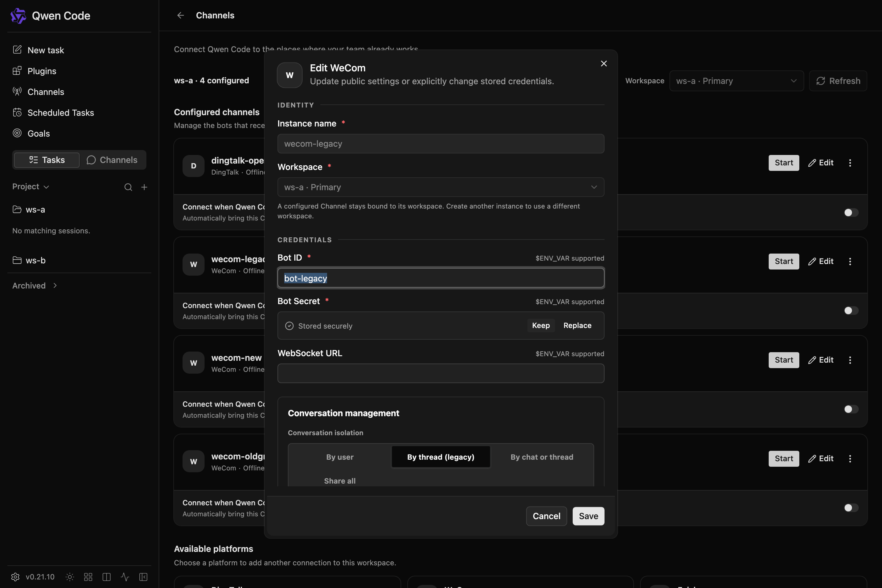This screenshot has height=588, width=882.
Task: Open settings gear icon in bottom bar
Action: [x=15, y=577]
